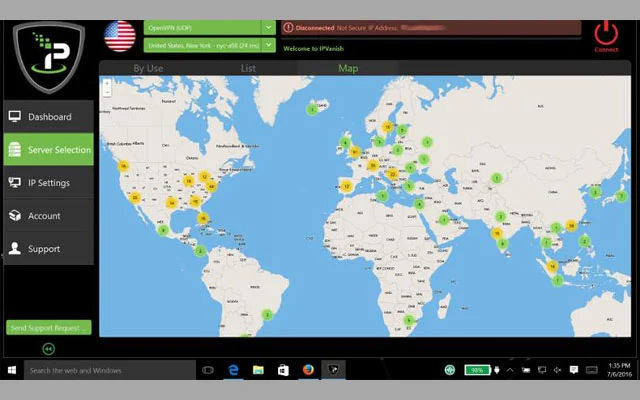Select the yellow server cluster near Hong Kong

pyautogui.click(x=571, y=225)
